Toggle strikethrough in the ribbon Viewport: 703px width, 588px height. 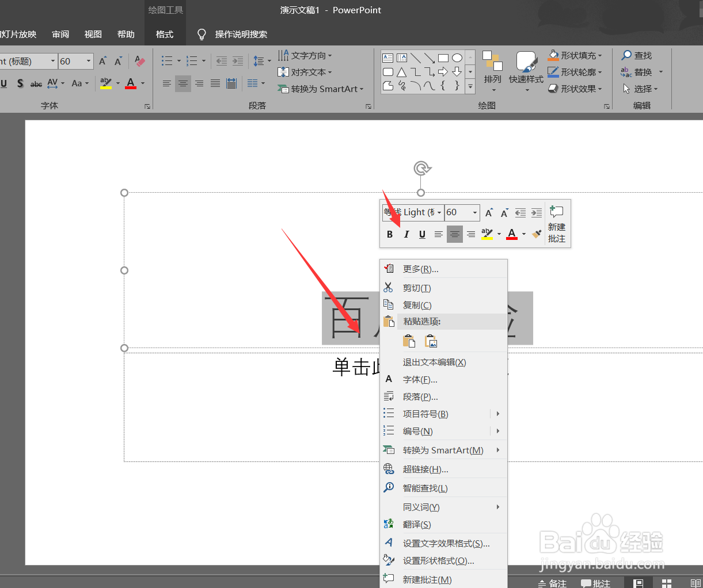click(36, 83)
